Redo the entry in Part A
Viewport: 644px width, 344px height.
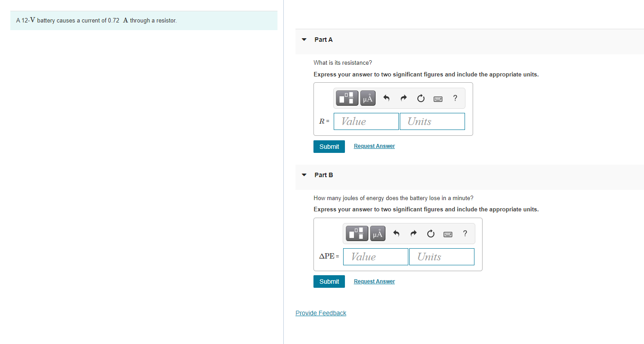pyautogui.click(x=403, y=98)
